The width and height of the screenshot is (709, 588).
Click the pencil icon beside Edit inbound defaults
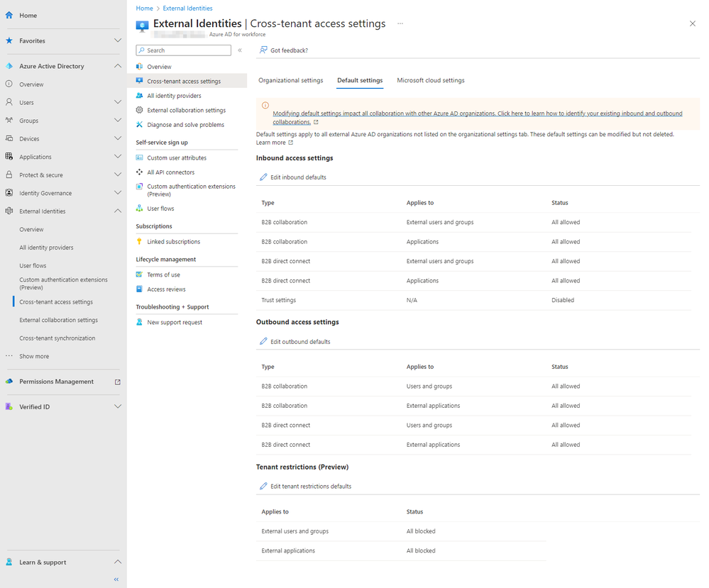263,177
